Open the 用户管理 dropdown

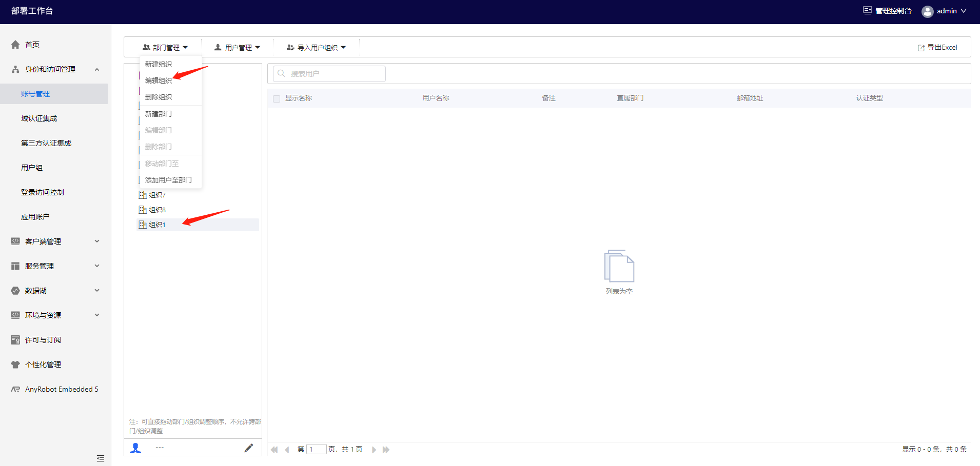[237, 47]
